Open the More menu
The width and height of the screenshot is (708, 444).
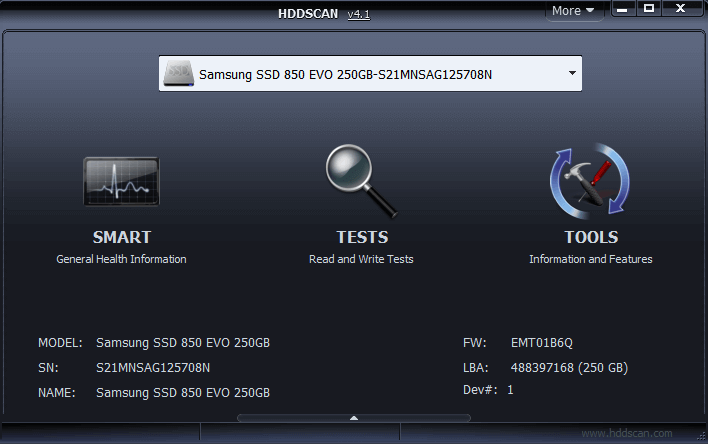pos(573,10)
